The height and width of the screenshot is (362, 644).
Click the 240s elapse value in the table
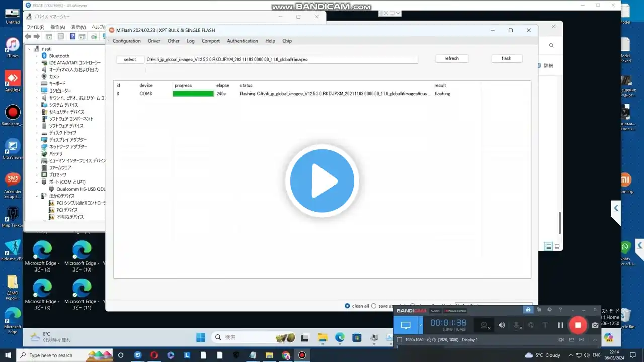click(x=221, y=94)
